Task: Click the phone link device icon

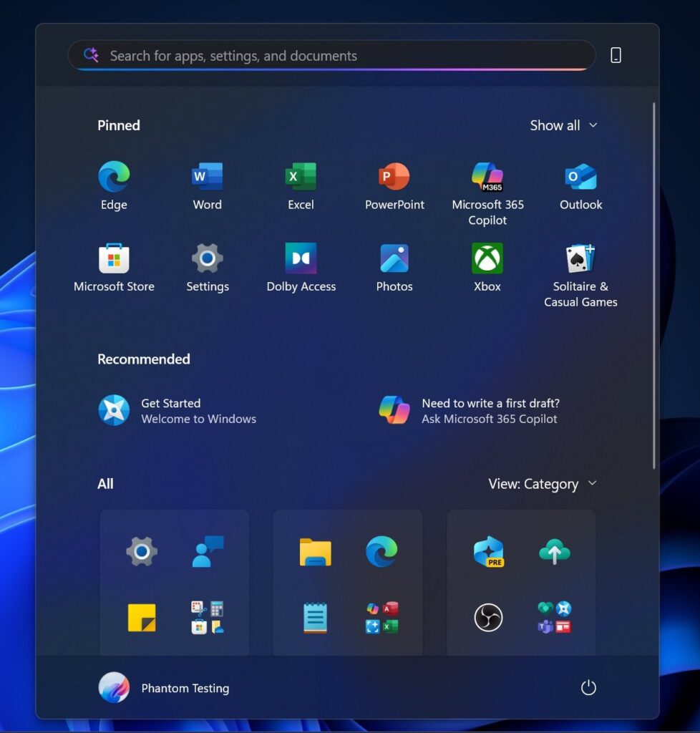Action: [x=616, y=55]
